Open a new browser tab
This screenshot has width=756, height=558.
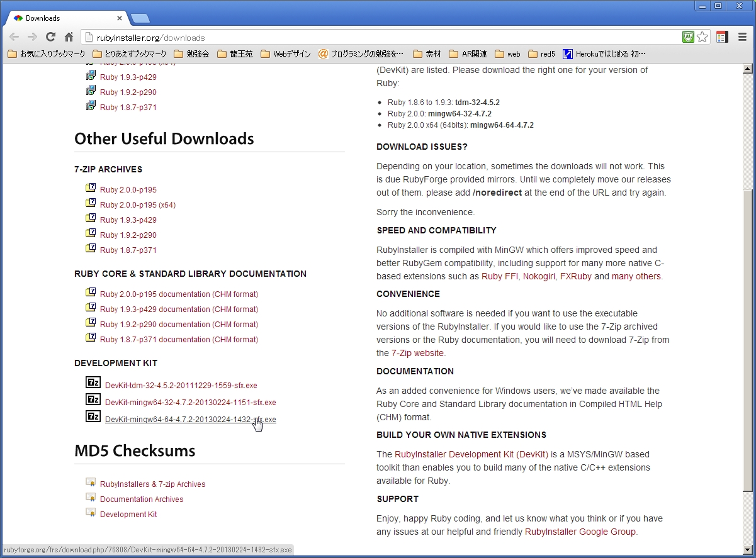140,18
